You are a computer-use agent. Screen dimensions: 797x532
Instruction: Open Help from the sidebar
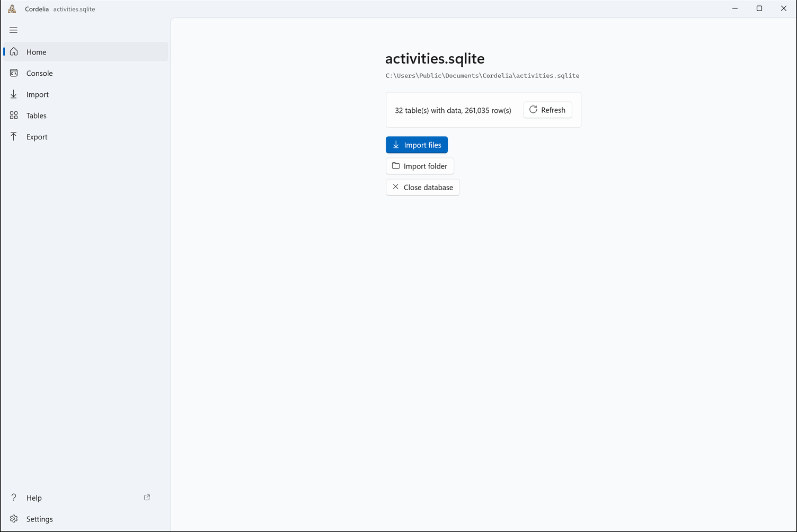tap(85, 498)
